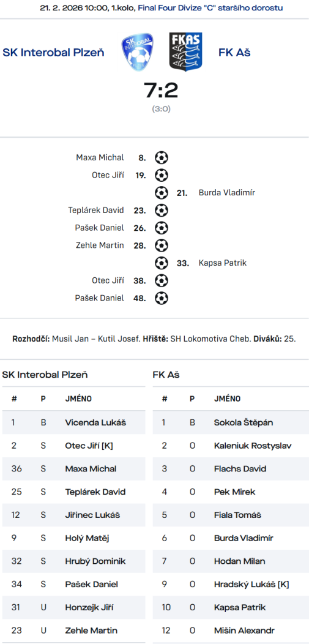The height and width of the screenshot is (644, 309).
Task: Select goalkeeper Sokola Štěpán row
Action: (x=231, y=422)
